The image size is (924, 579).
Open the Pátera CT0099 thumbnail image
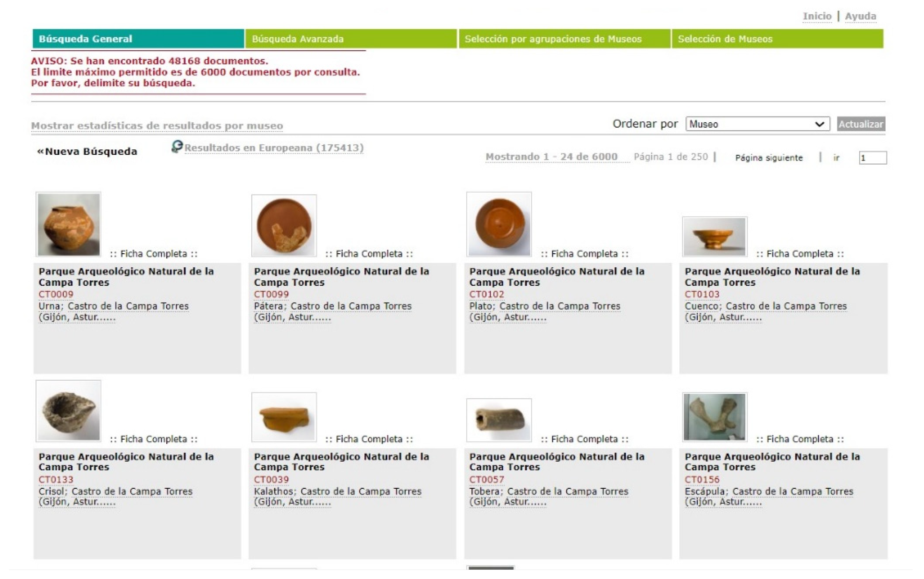click(x=284, y=225)
